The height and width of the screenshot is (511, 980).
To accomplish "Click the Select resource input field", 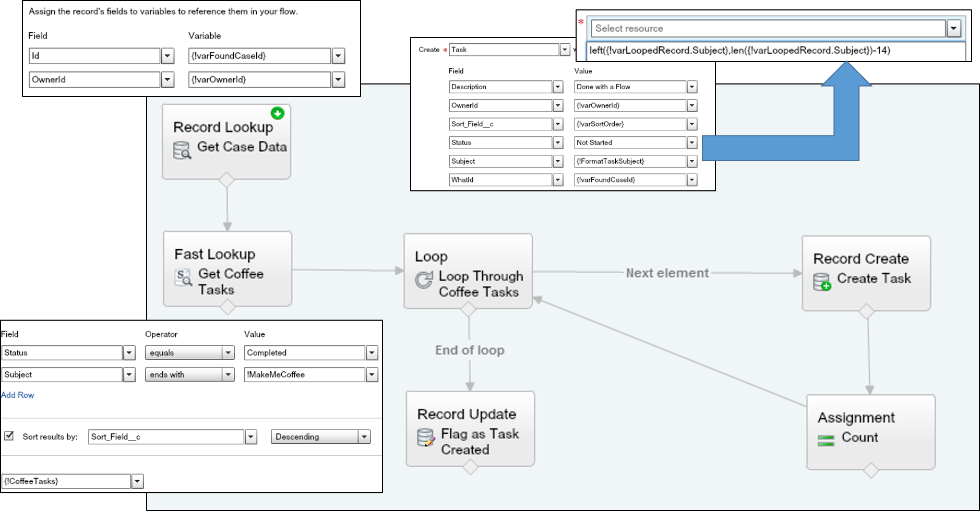I will [768, 29].
